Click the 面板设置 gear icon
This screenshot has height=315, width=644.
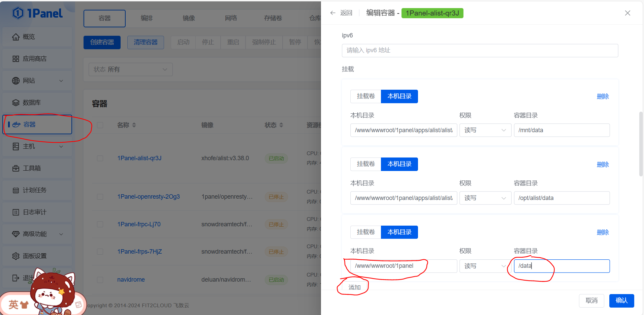click(x=16, y=256)
